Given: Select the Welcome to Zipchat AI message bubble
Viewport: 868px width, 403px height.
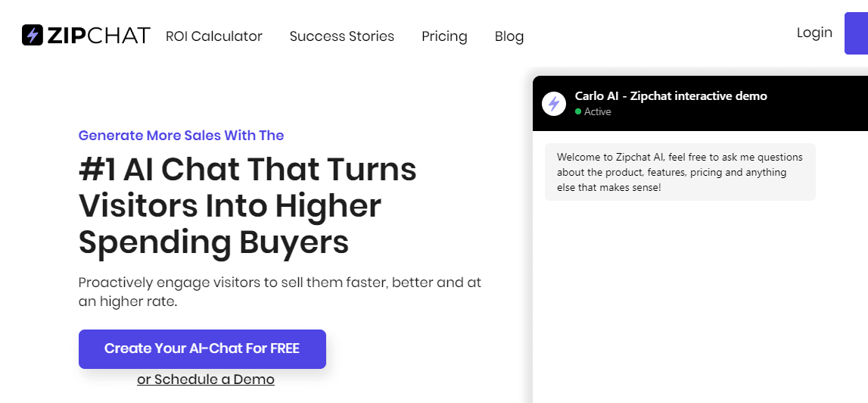Looking at the screenshot, I should pyautogui.click(x=680, y=172).
